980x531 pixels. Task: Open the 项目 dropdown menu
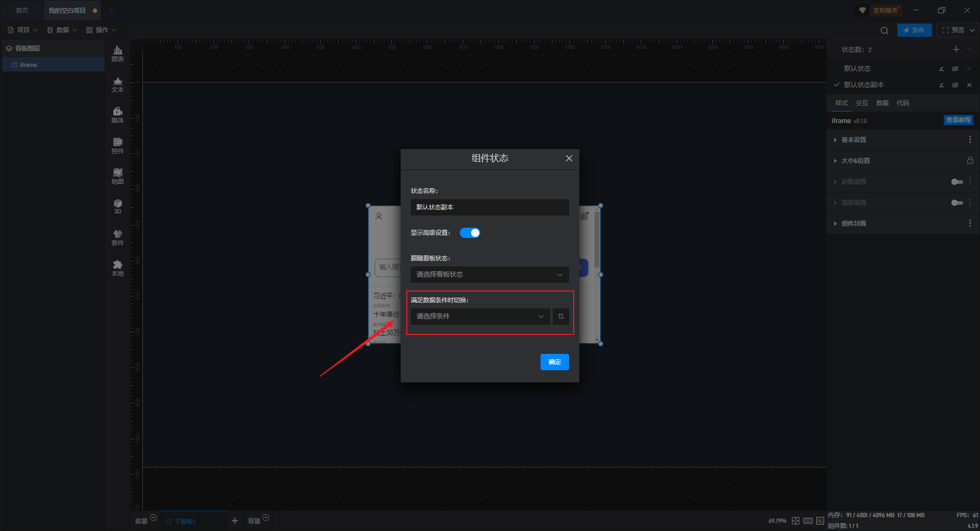pos(22,30)
